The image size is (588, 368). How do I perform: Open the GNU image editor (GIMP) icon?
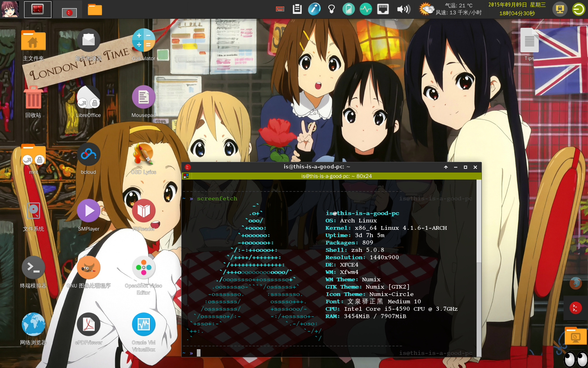[x=89, y=268]
